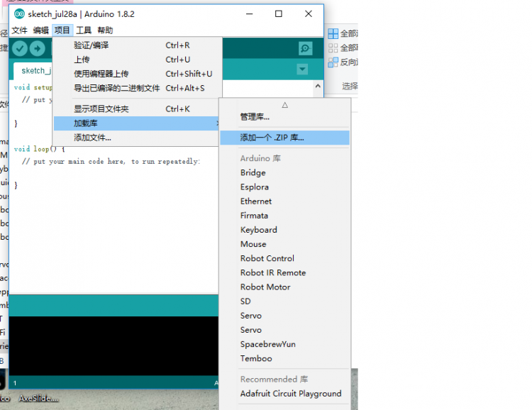Include the Esplora library
Screen dimensions: 532x410
[284, 187]
